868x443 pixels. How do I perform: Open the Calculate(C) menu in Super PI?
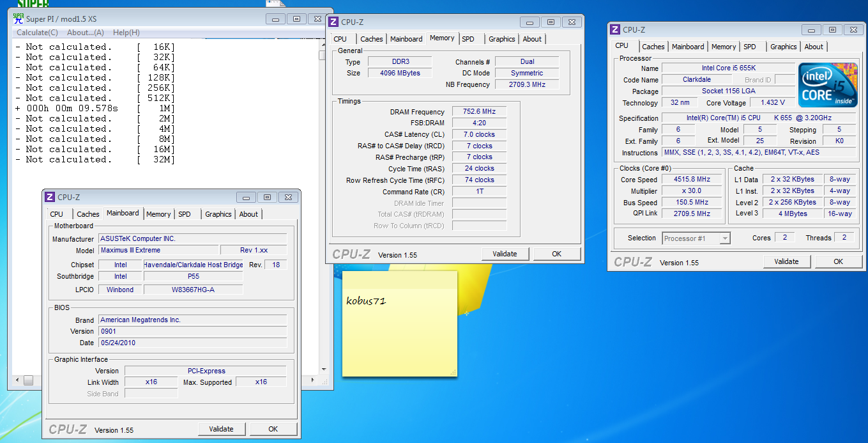click(37, 33)
